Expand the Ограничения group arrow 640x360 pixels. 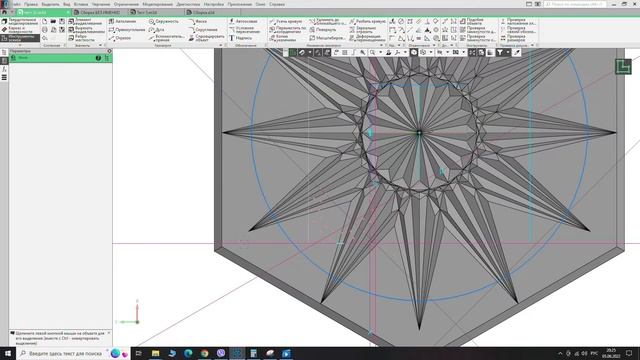[434, 45]
